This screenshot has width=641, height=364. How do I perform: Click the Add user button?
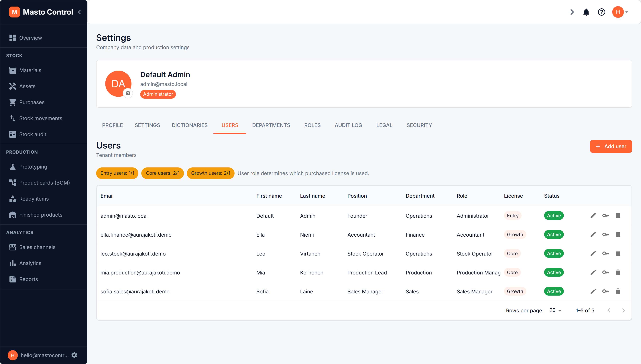point(611,146)
